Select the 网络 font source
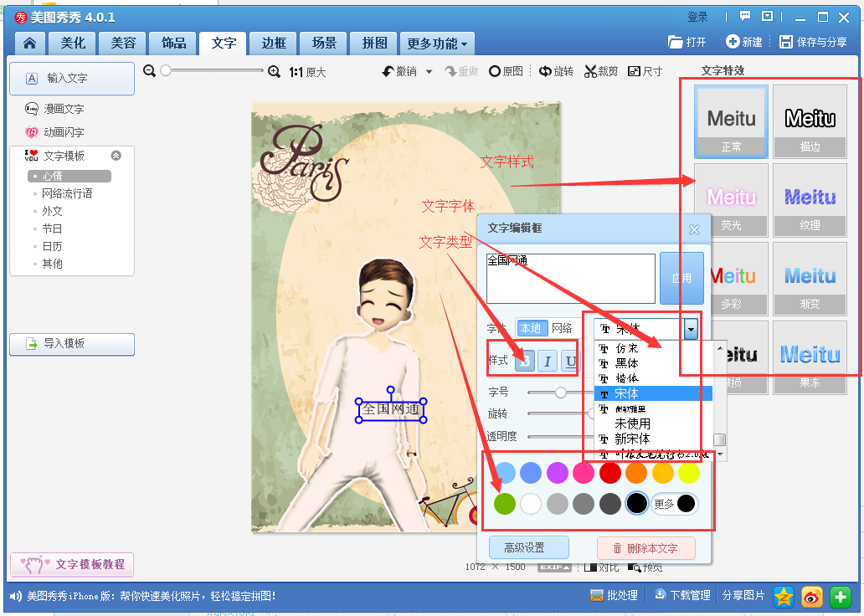This screenshot has width=864, height=616. (x=562, y=328)
